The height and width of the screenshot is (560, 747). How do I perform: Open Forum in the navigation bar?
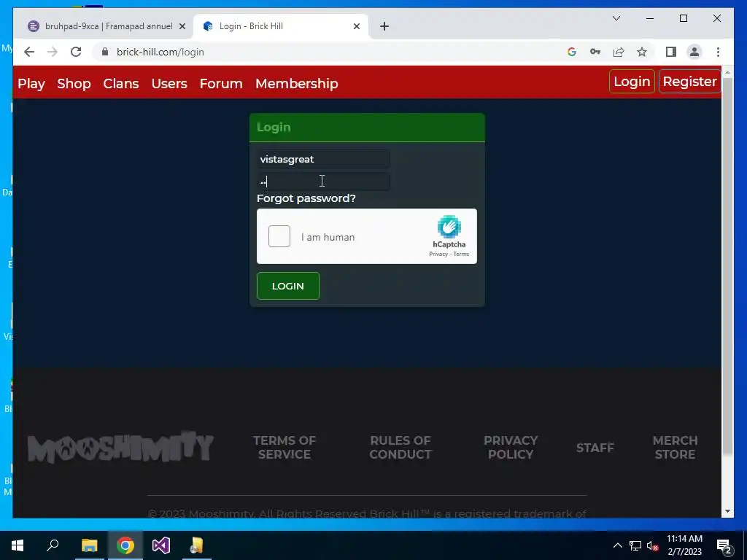pos(221,83)
